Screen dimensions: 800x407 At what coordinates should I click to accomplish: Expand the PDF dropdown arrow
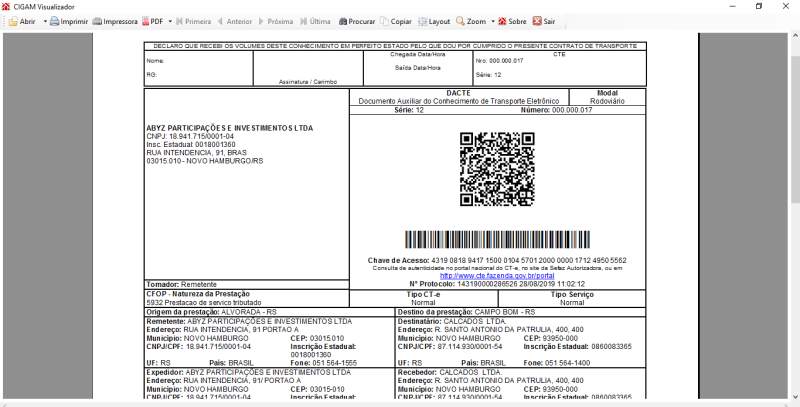(x=170, y=21)
